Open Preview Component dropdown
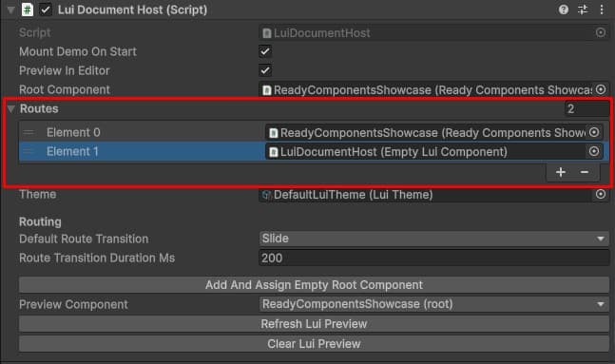The width and height of the screenshot is (615, 364). 434,304
